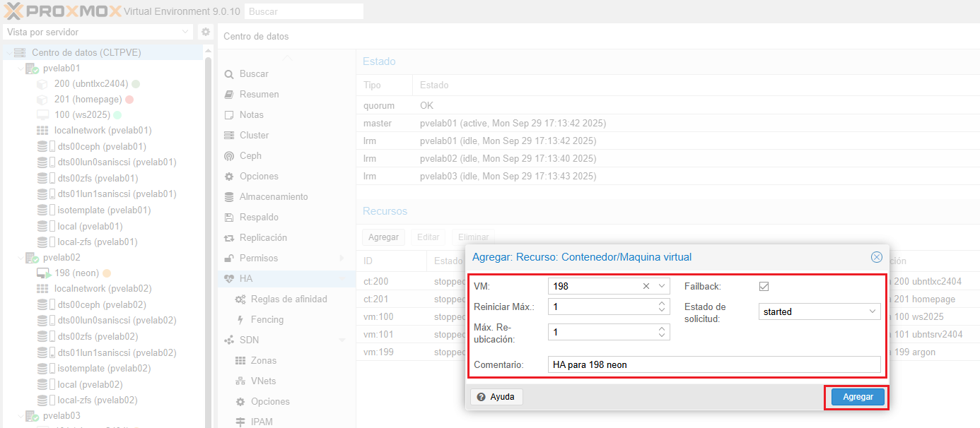Open the VM selector dropdown arrow
The width and height of the screenshot is (980, 428).
pyautogui.click(x=662, y=286)
